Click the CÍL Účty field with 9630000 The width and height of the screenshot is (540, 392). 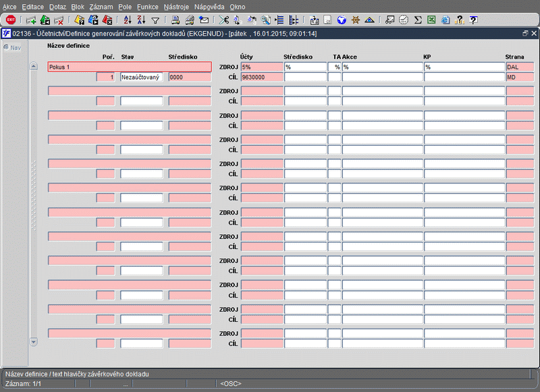(261, 78)
